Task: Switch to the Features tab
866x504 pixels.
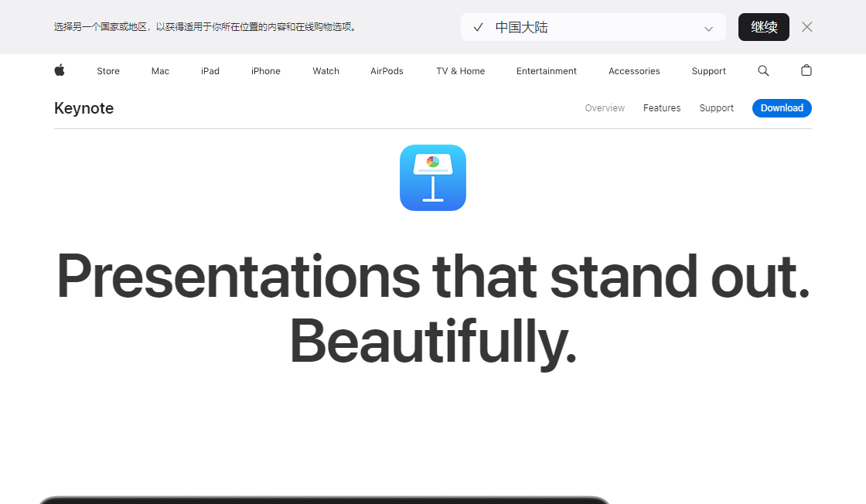Action: [x=662, y=107]
